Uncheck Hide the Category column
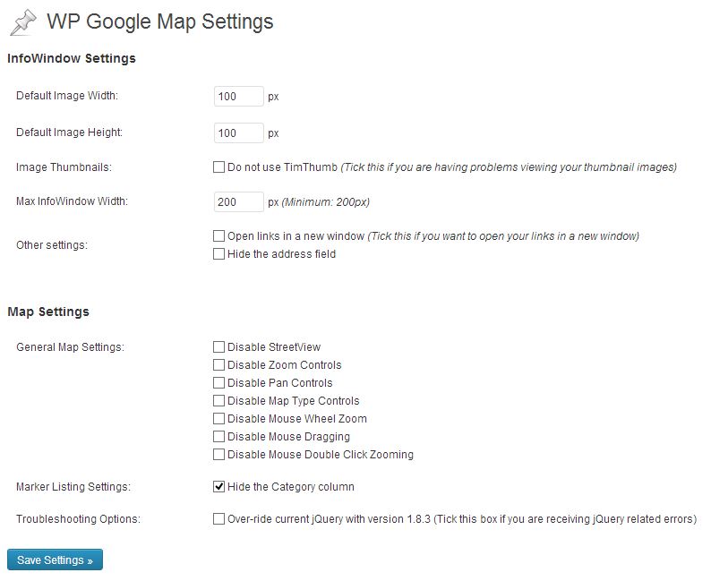Screen dimensions: 728x581 click(x=218, y=487)
